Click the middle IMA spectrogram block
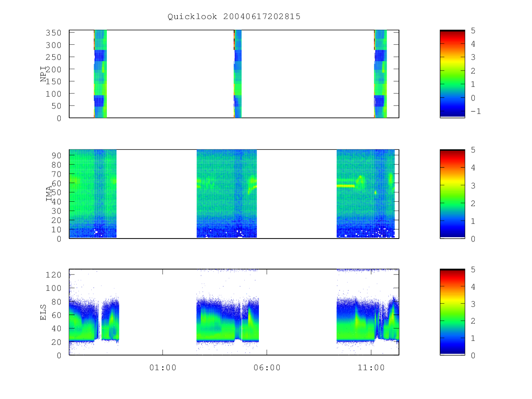 tap(227, 194)
